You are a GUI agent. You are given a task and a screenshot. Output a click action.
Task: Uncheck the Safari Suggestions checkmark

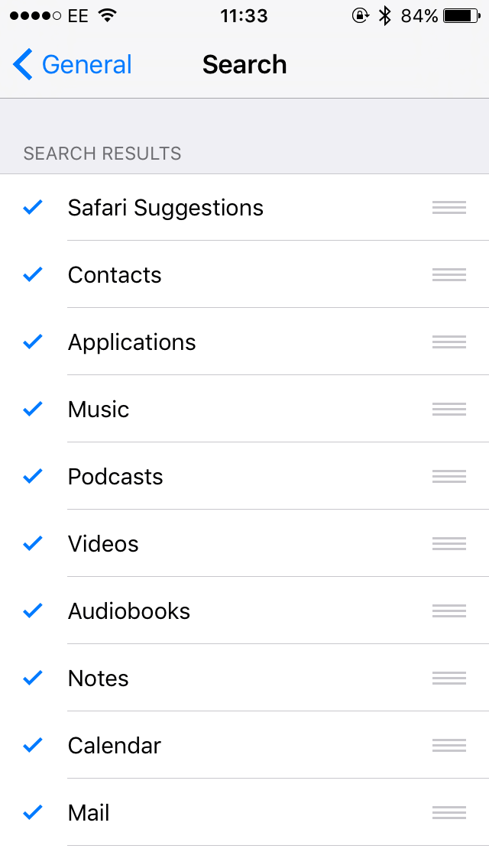pyautogui.click(x=33, y=207)
